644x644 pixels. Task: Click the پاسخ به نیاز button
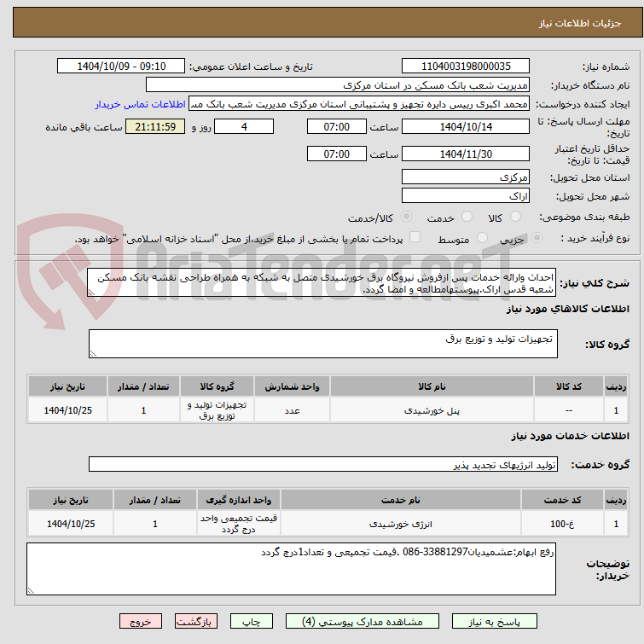[x=494, y=621]
